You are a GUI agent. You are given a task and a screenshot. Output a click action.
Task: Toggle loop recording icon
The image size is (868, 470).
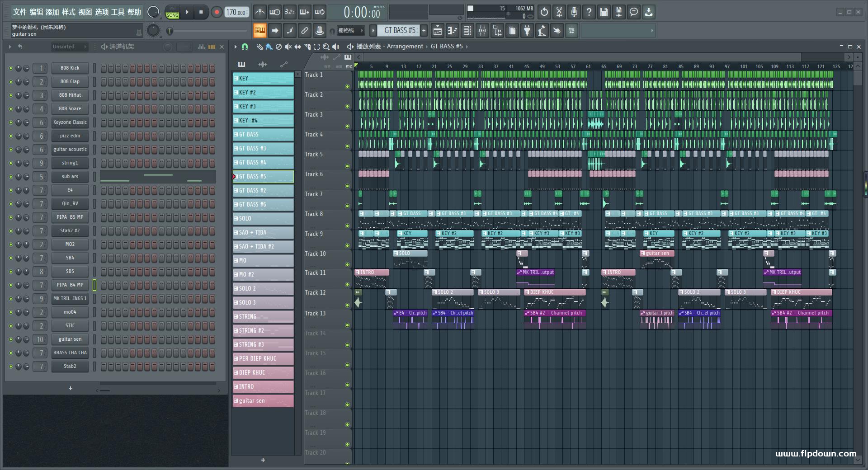click(x=320, y=12)
